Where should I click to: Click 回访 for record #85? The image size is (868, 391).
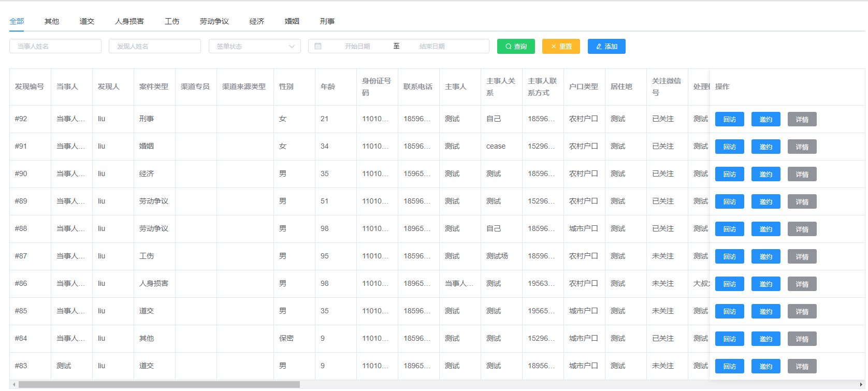click(x=730, y=311)
